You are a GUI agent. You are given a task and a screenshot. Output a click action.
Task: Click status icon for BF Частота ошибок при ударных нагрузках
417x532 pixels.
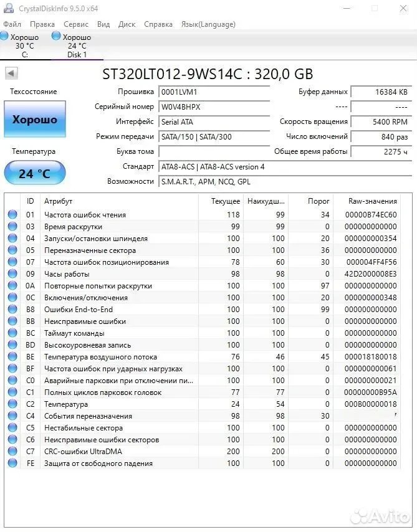[12, 368]
